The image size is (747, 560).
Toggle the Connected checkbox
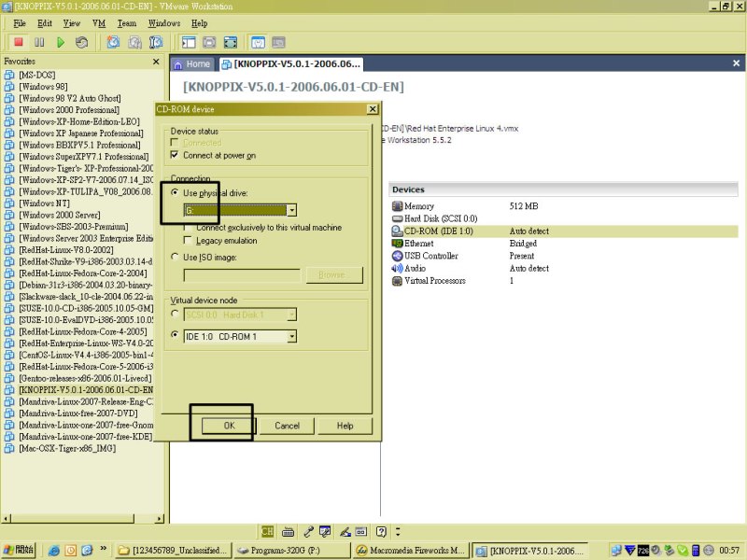[175, 143]
